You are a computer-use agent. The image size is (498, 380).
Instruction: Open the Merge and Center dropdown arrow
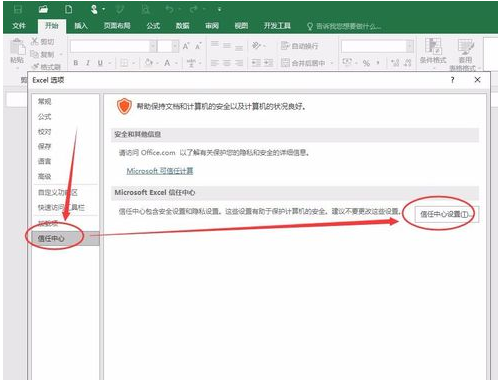point(332,63)
